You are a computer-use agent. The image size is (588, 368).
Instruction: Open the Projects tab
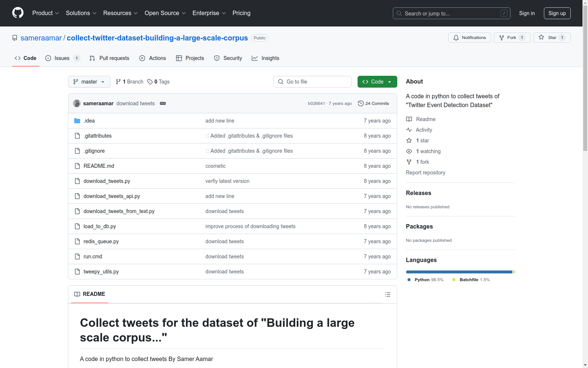tap(190, 58)
